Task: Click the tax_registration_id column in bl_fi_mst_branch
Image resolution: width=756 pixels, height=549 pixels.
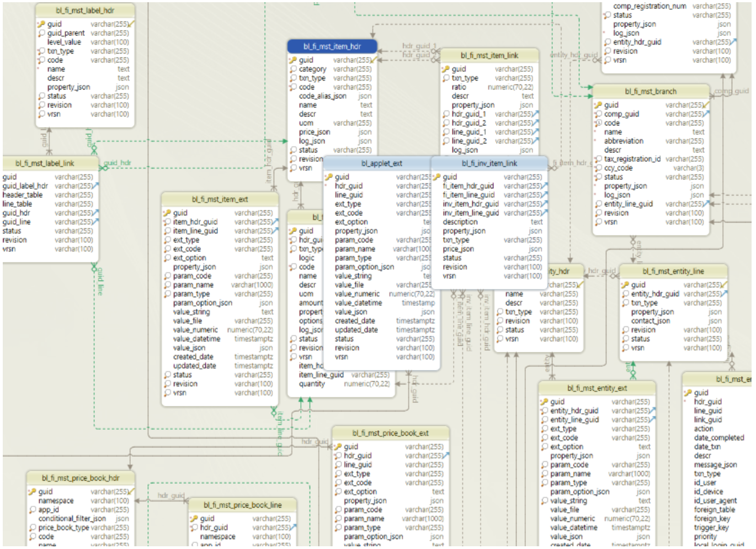Action: click(x=632, y=159)
